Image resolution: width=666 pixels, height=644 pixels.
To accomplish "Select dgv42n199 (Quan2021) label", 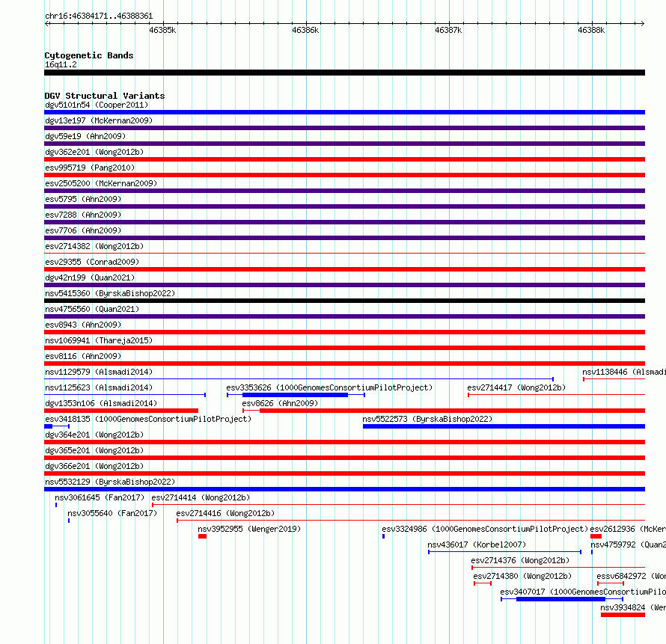I will [90, 277].
